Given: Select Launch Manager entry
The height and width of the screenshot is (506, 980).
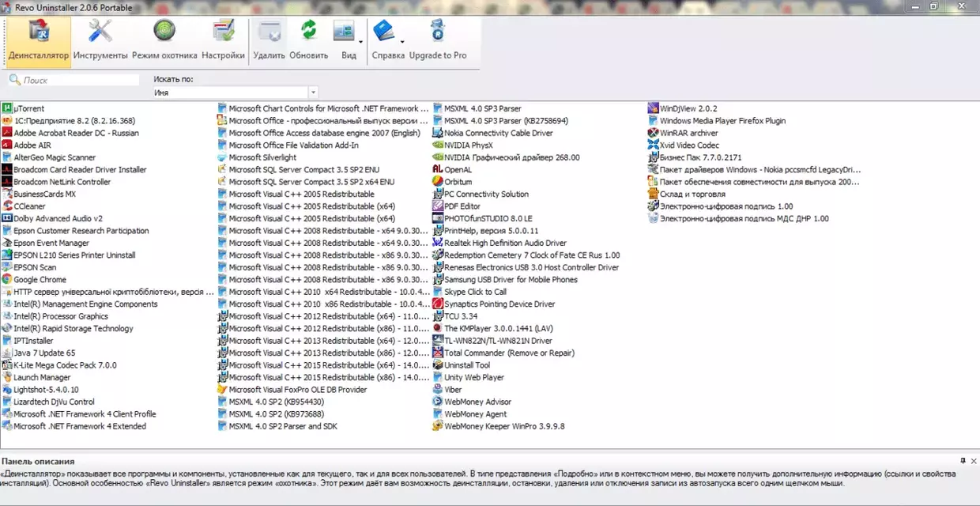Looking at the screenshot, I should point(36,377).
